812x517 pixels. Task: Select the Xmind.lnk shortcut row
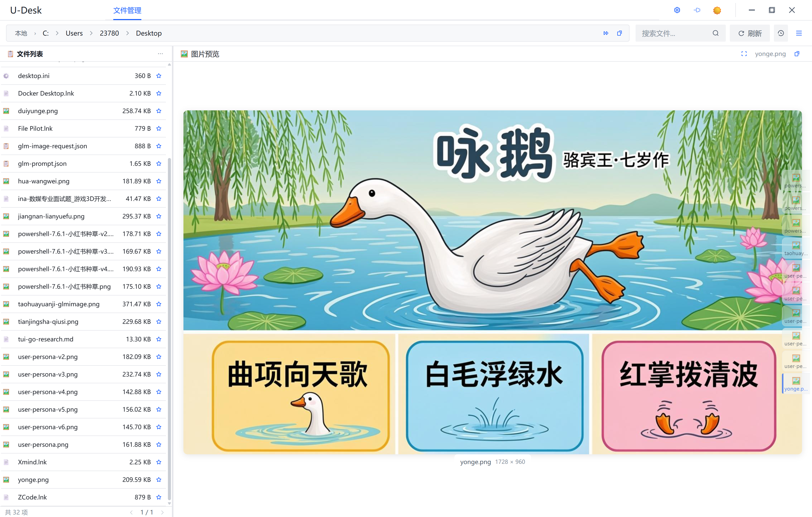(83, 462)
